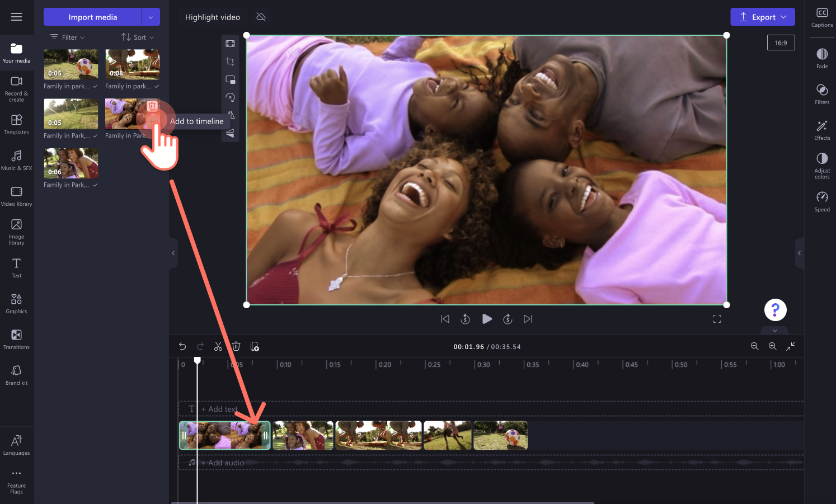
Task: Open the Speed panel
Action: click(x=821, y=201)
